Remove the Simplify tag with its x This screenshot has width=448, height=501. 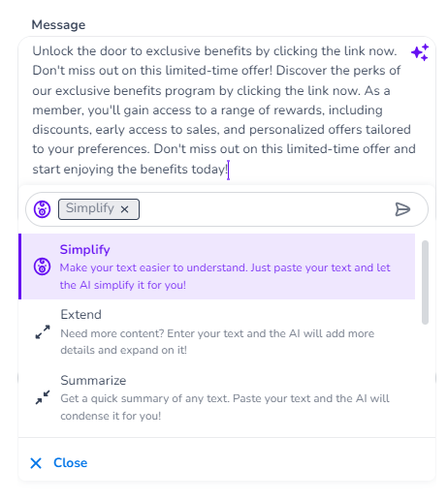coord(124,209)
